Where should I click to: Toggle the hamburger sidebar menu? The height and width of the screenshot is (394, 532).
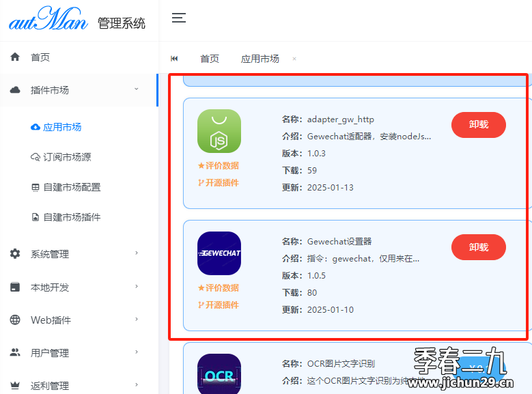pos(179,18)
